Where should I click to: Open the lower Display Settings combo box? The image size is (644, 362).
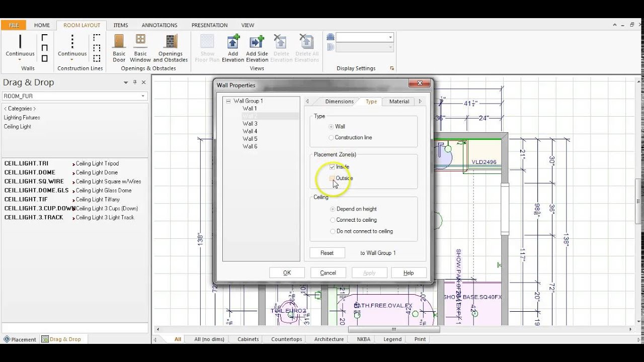390,47
